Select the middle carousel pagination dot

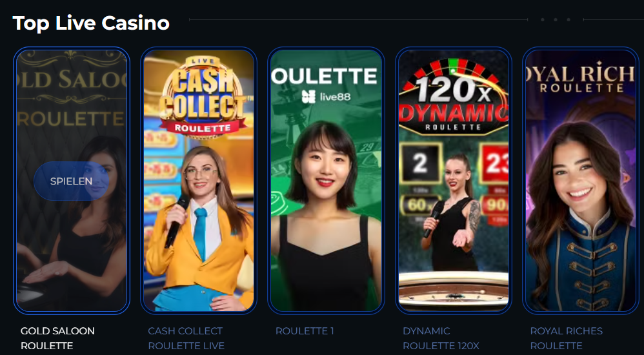coord(556,20)
